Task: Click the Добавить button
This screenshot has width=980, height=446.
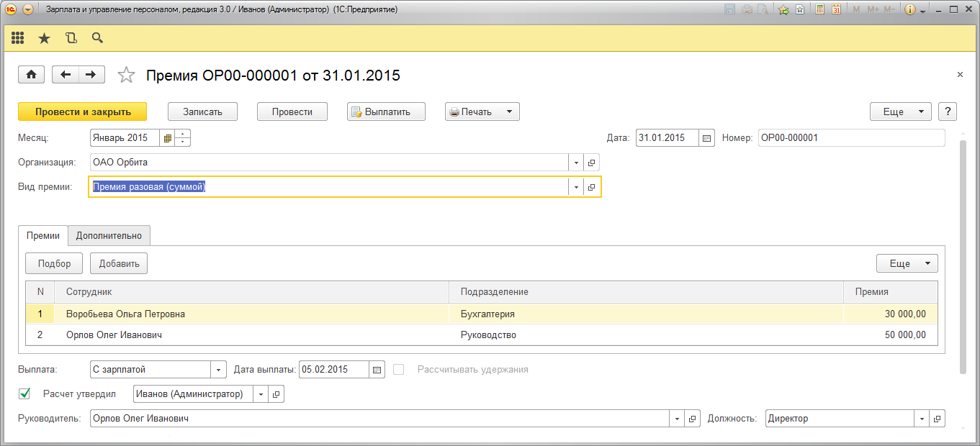Action: point(119,263)
